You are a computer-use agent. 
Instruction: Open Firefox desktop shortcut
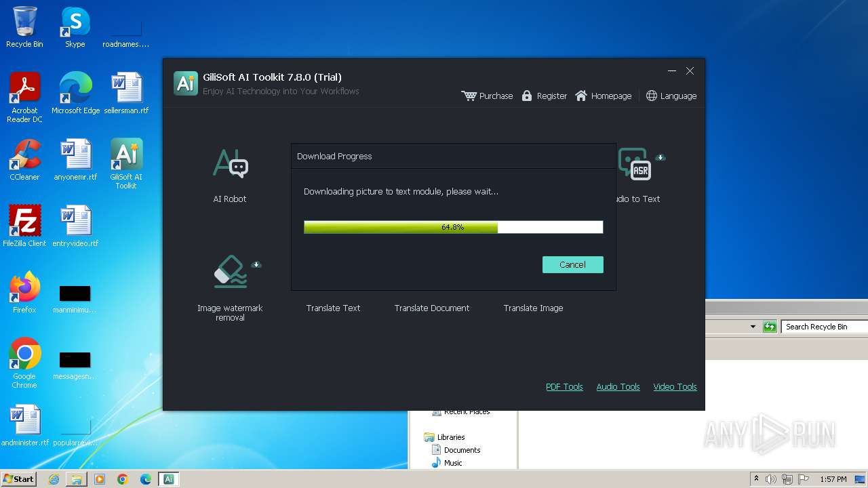[x=24, y=293]
